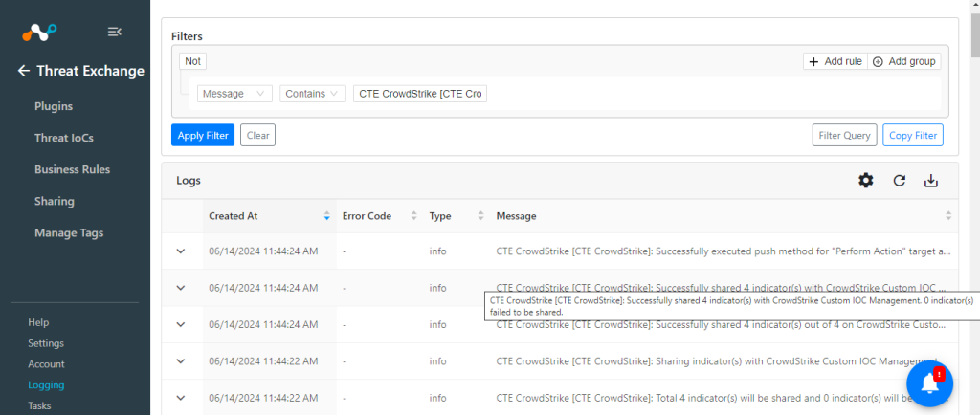Download logs with the export icon
The height and width of the screenshot is (415, 980).
931,181
